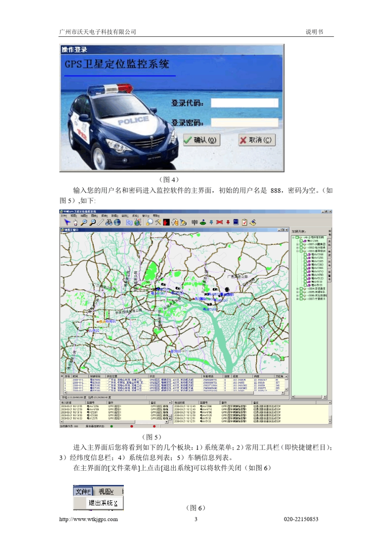The width and height of the screenshot is (392, 555).
Task: Expand the <0001> group node
Action: [x=297, y=244]
